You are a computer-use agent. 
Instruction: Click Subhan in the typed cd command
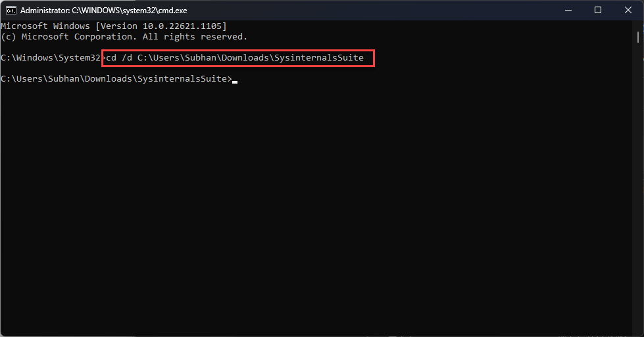click(x=201, y=57)
